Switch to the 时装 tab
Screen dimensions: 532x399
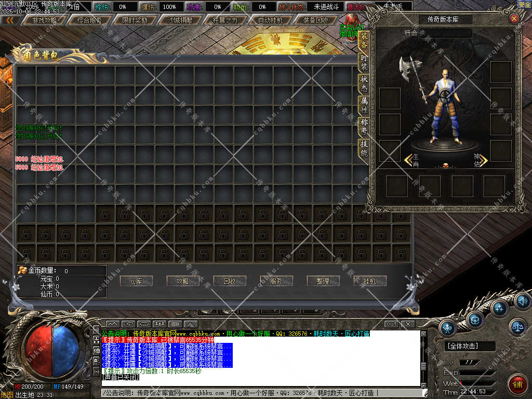(x=364, y=61)
